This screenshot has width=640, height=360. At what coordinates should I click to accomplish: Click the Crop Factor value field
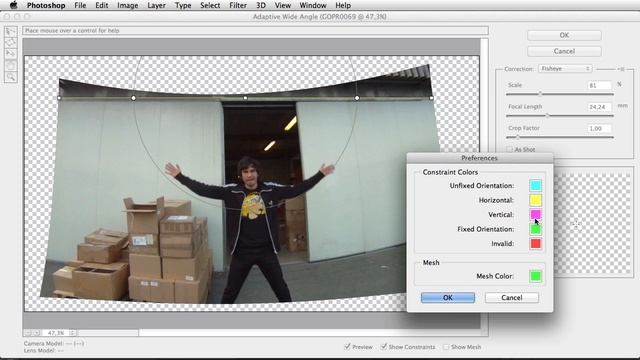tap(599, 129)
